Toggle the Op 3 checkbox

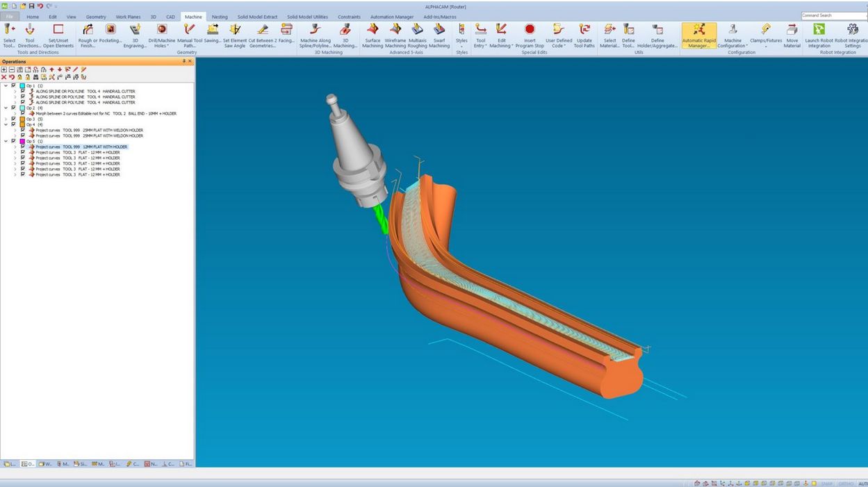point(14,119)
